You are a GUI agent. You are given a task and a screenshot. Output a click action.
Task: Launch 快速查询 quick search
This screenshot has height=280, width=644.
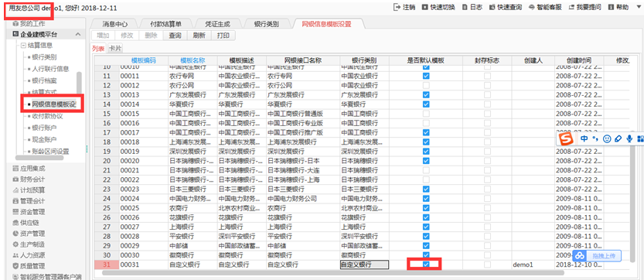tap(505, 7)
